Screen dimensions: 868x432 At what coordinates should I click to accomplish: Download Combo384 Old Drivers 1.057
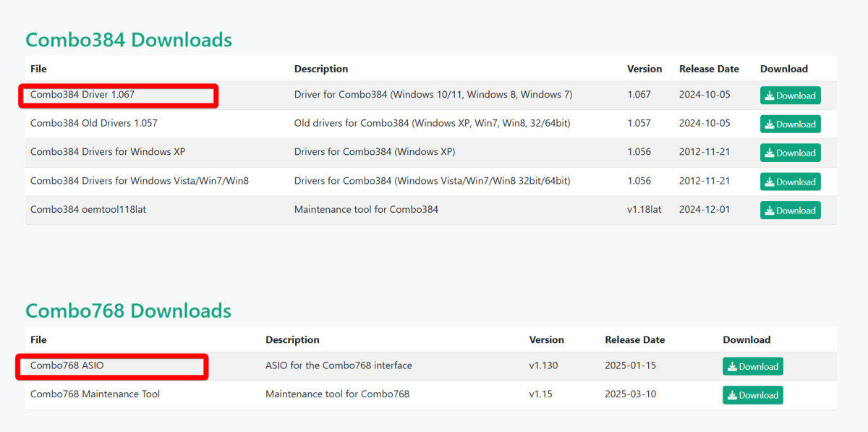click(790, 124)
